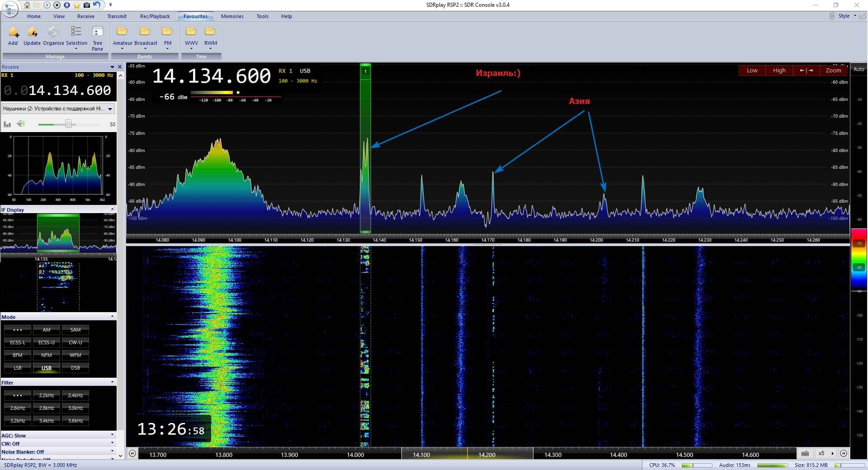Click the audio equalizer bars icon
This screenshot has width=868, height=470.
tap(7, 124)
